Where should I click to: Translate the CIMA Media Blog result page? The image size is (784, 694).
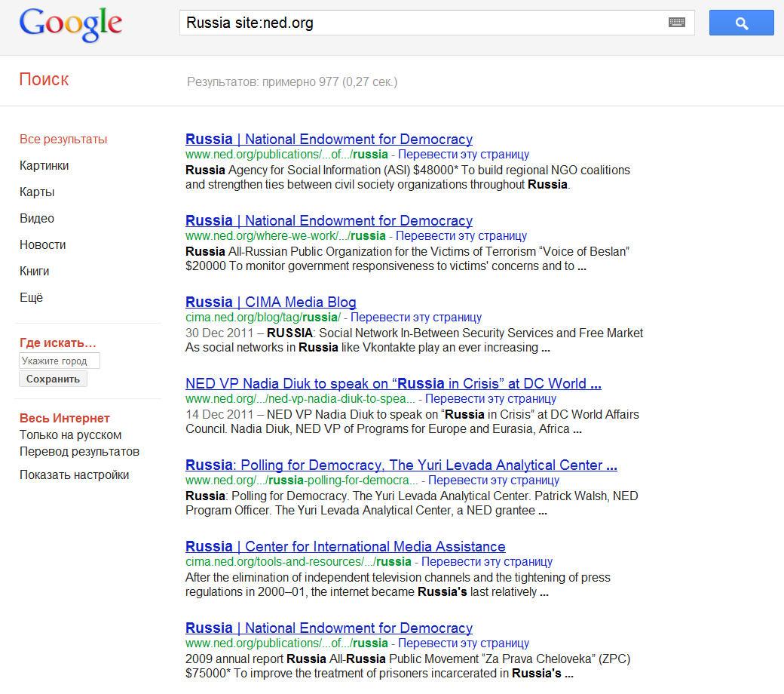(416, 318)
